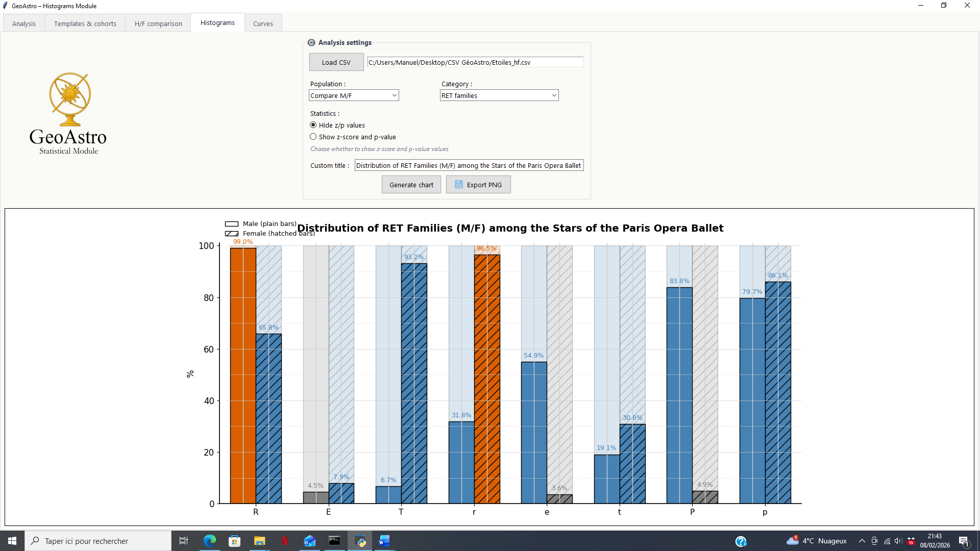Screen dimensions: 980x551
Task: Open Microsoft Word from the taskbar
Action: coord(384,541)
